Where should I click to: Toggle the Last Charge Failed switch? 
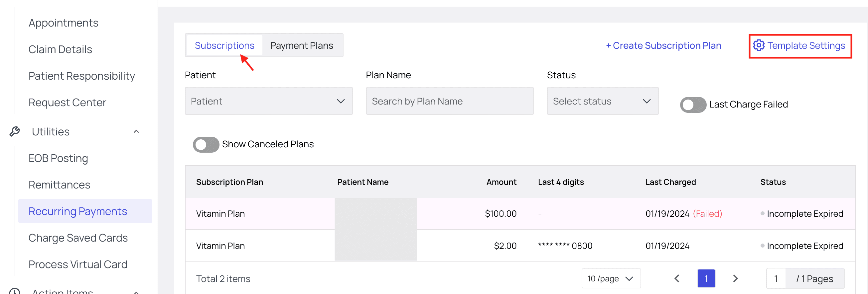tap(692, 105)
